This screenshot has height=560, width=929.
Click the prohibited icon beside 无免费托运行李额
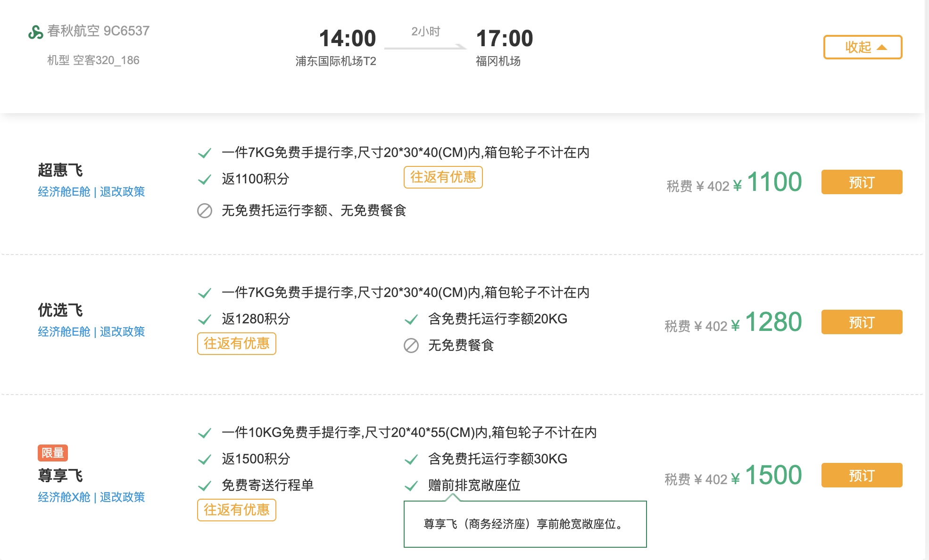tap(205, 211)
